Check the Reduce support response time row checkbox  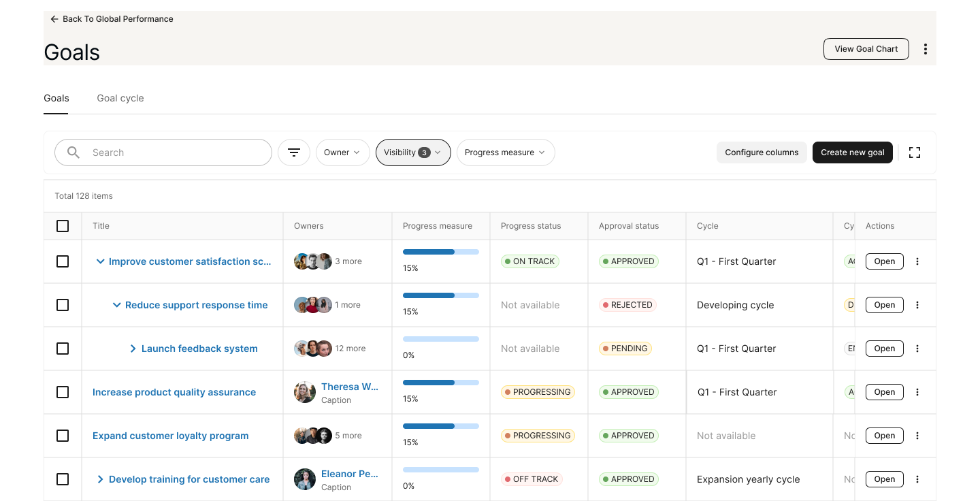pyautogui.click(x=63, y=304)
